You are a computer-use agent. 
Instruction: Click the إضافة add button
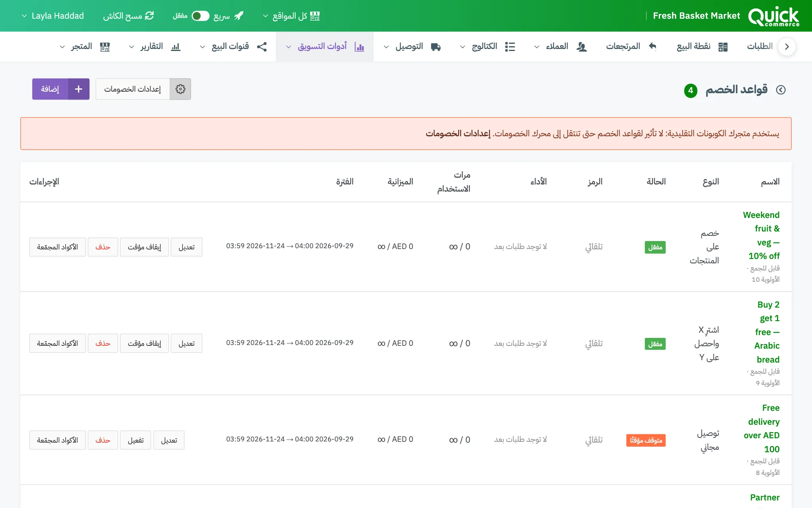click(x=61, y=89)
